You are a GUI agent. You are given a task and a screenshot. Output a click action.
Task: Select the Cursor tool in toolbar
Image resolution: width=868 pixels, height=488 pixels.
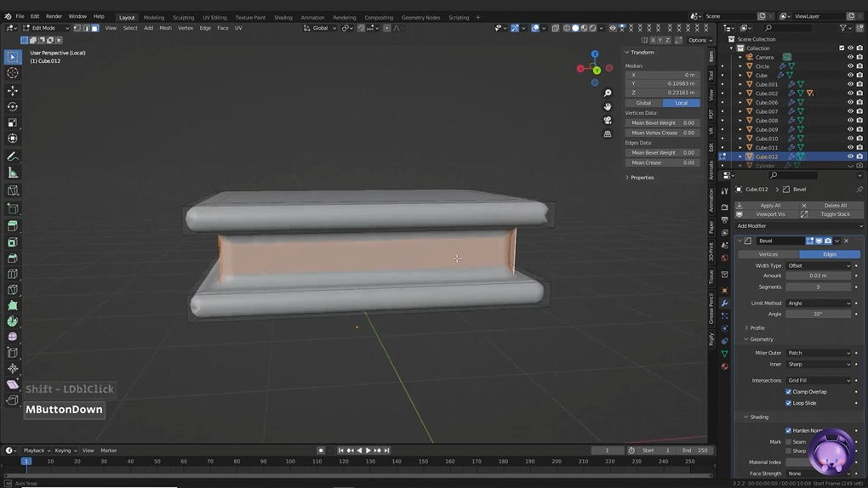tap(13, 73)
